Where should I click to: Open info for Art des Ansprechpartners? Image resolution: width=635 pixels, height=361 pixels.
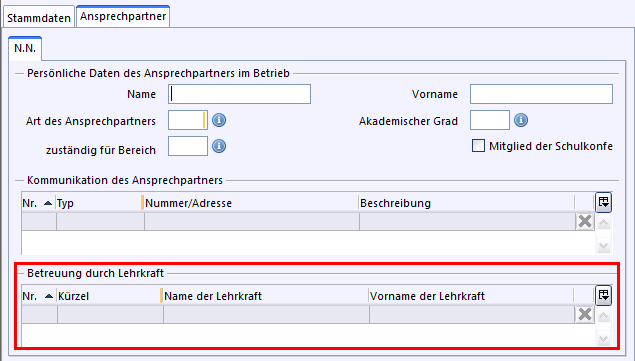point(219,120)
